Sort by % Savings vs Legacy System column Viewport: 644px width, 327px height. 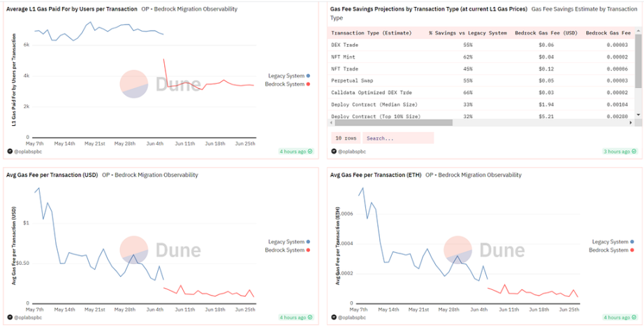pos(467,33)
